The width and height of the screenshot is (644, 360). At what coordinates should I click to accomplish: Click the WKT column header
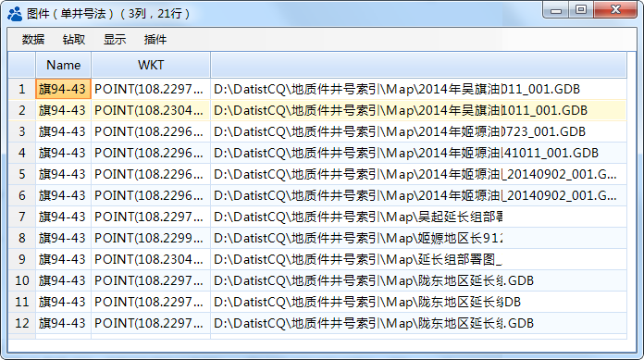151,65
